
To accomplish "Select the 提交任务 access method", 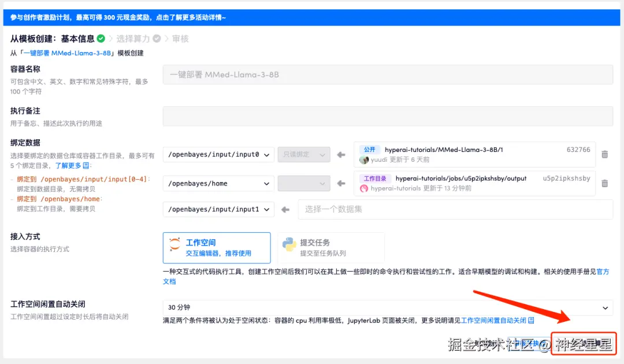I will (x=331, y=248).
